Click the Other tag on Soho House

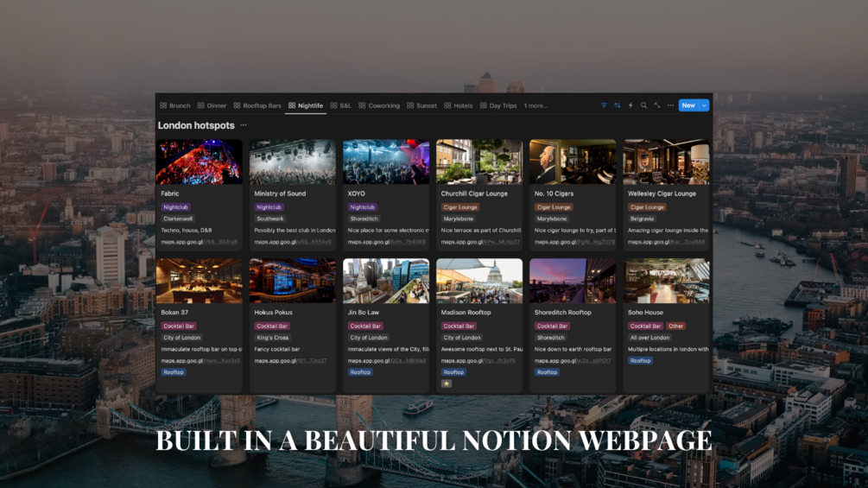click(676, 326)
